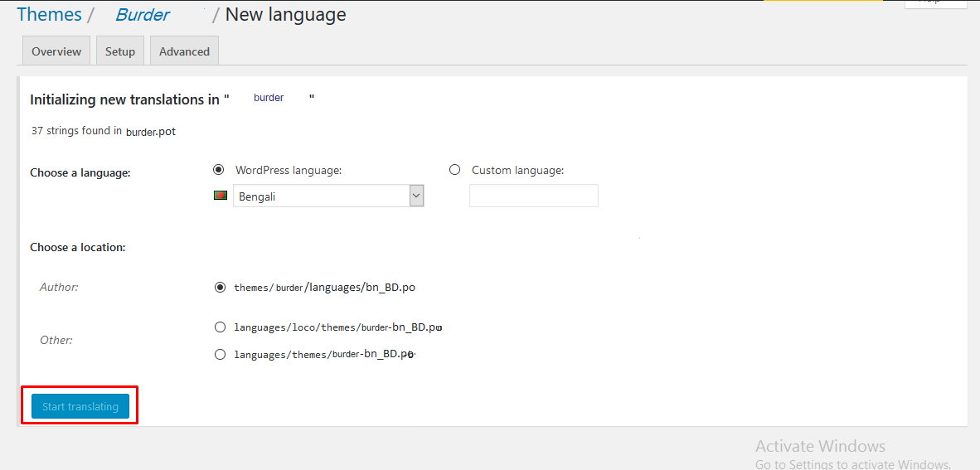Click the "Custom language:" label text
This screenshot has height=470, width=980.
pos(517,170)
